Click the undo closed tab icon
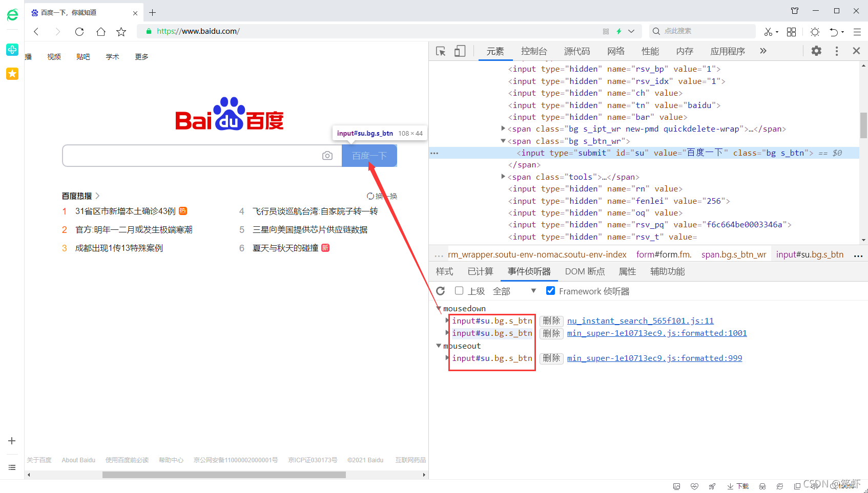Viewport: 868px width, 493px height. click(x=834, y=32)
